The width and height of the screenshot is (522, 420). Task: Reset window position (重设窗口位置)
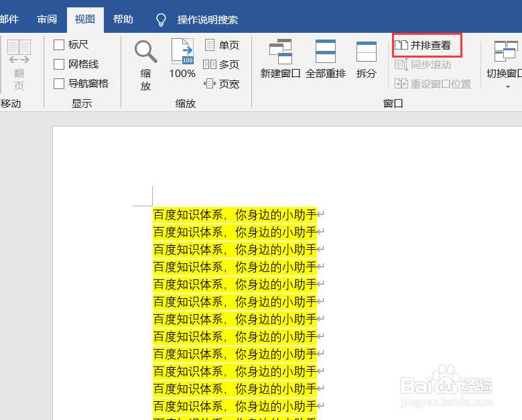pyautogui.click(x=433, y=84)
